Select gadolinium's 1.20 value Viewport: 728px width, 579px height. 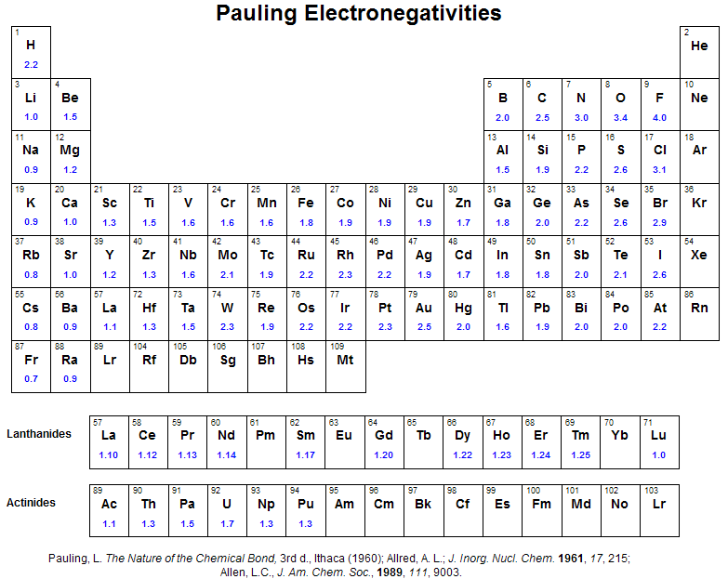[383, 455]
